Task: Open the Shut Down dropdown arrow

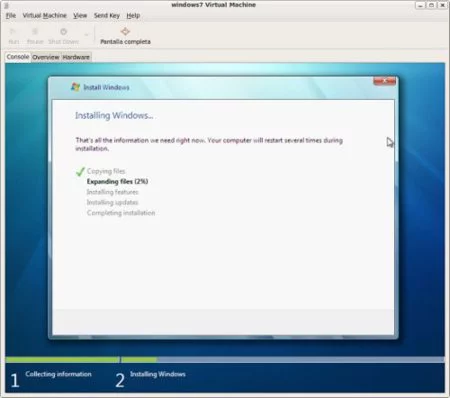Action: 86,34
